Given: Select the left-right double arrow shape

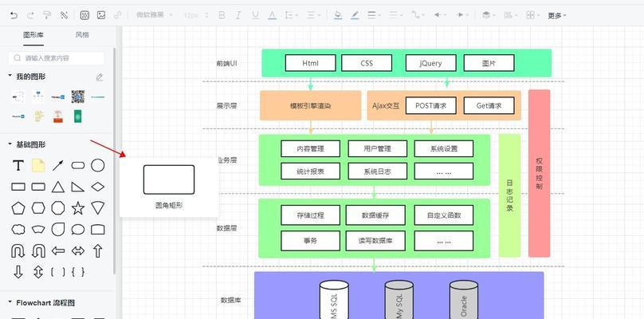Looking at the screenshot, I should 78,250.
